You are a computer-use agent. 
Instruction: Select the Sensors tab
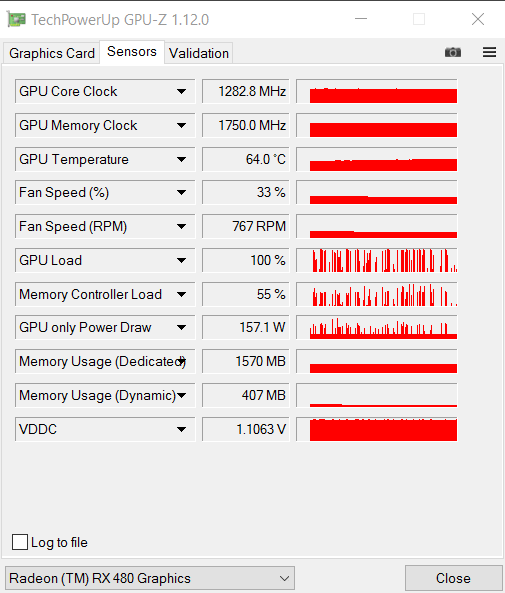point(132,51)
